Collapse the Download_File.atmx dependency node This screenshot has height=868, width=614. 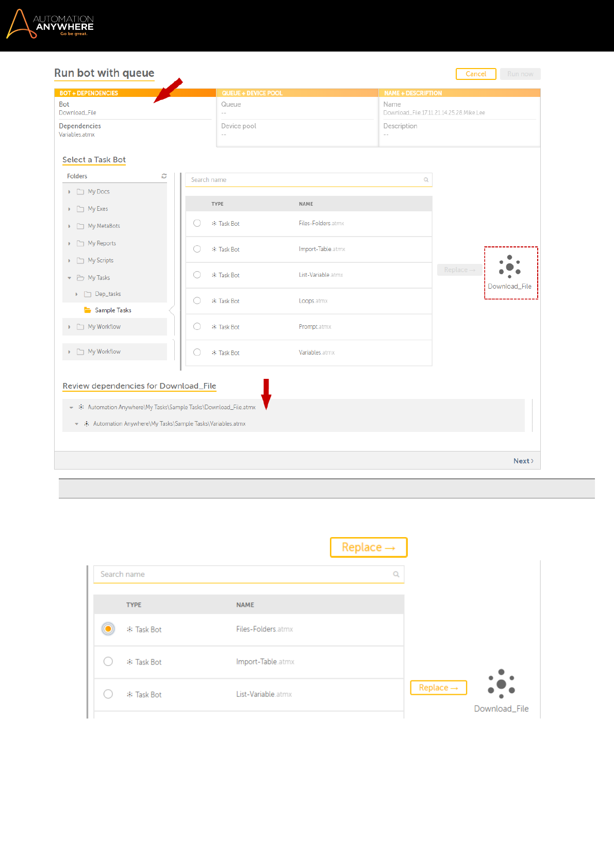(71, 407)
